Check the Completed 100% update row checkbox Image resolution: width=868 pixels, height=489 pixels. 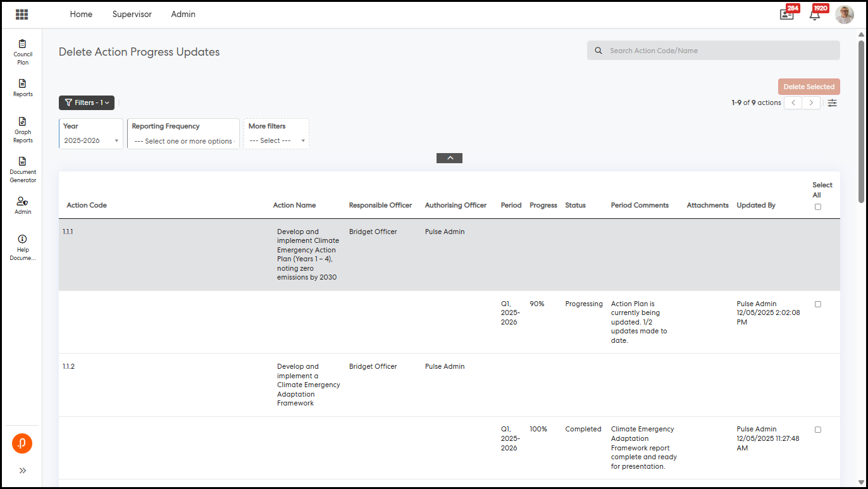coord(817,430)
